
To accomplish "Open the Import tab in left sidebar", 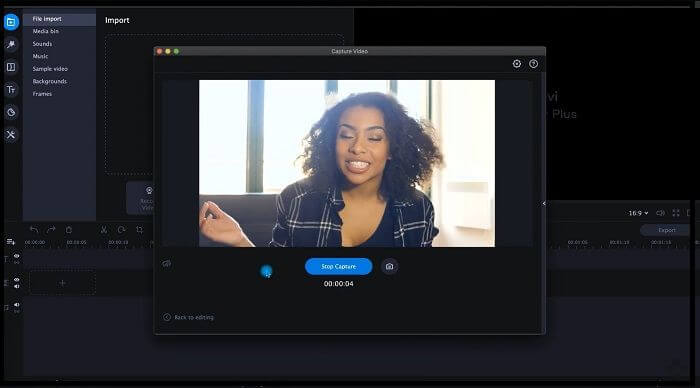I will point(11,21).
